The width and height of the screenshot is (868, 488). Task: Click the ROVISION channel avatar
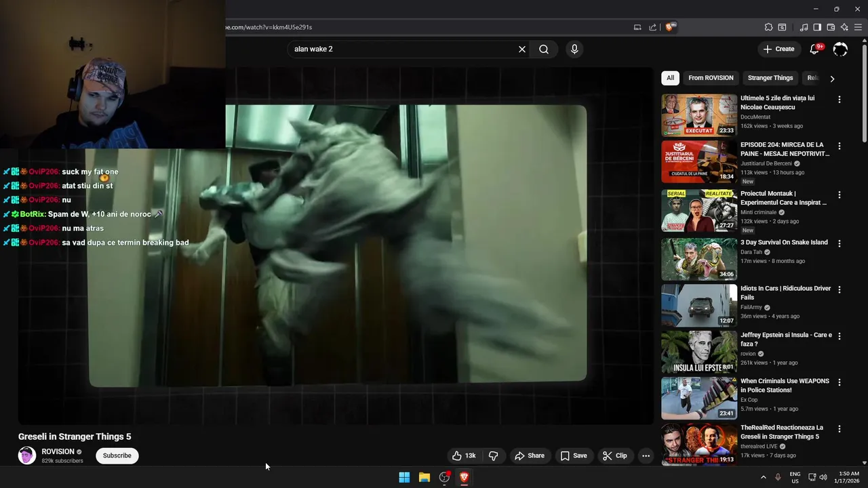tap(27, 455)
